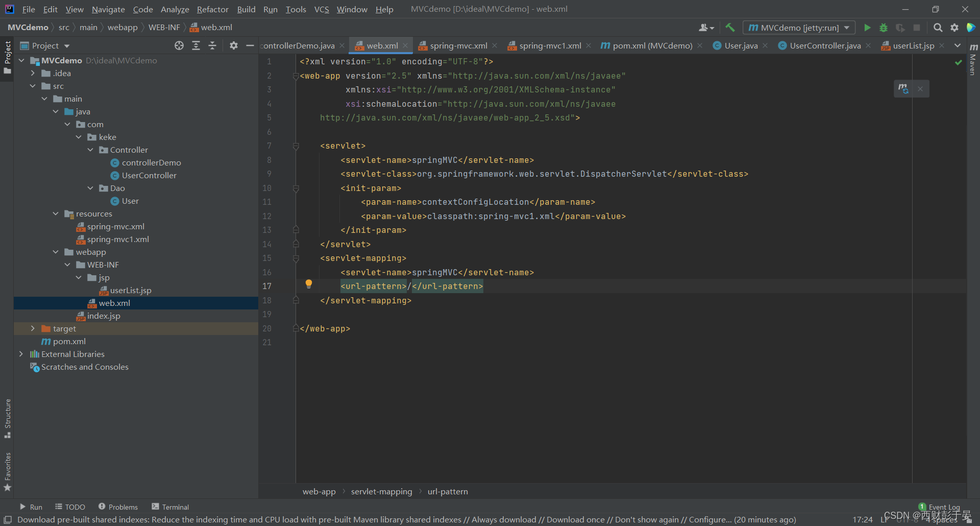The height and width of the screenshot is (526, 980).
Task: Select spring-mvc1.xml in project tree
Action: (118, 239)
